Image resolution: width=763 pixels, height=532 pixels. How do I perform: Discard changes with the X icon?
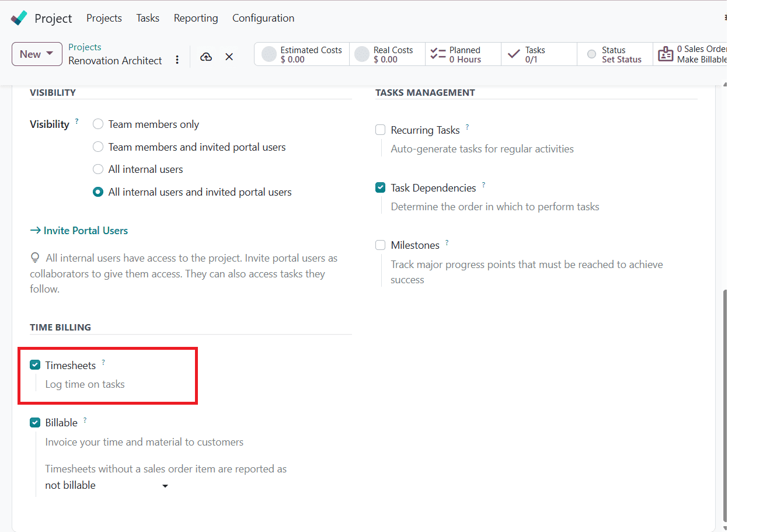coord(229,57)
